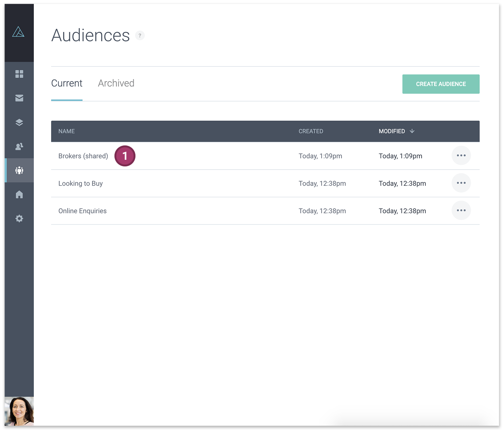504x430 pixels.
Task: Open options menu for Looking to Buy
Action: pos(461,183)
